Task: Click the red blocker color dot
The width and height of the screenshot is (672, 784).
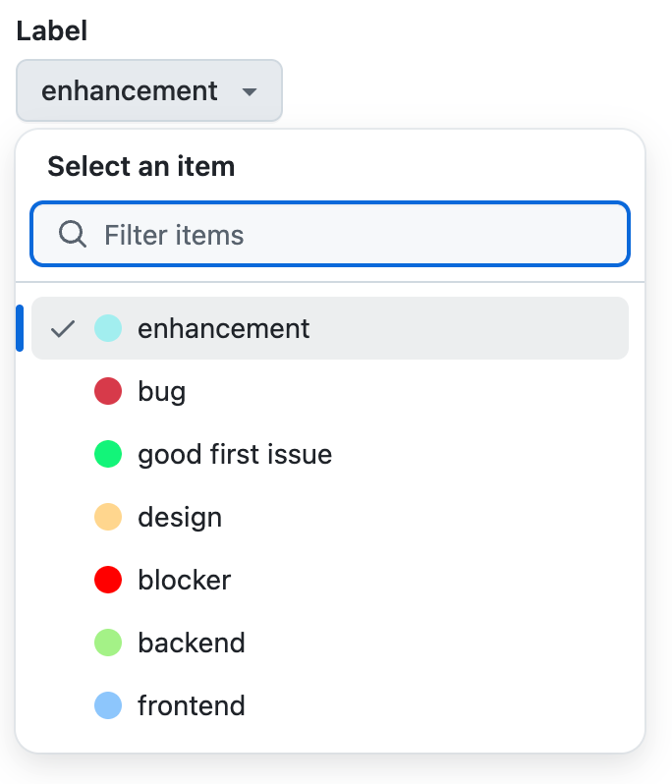Action: tap(108, 580)
